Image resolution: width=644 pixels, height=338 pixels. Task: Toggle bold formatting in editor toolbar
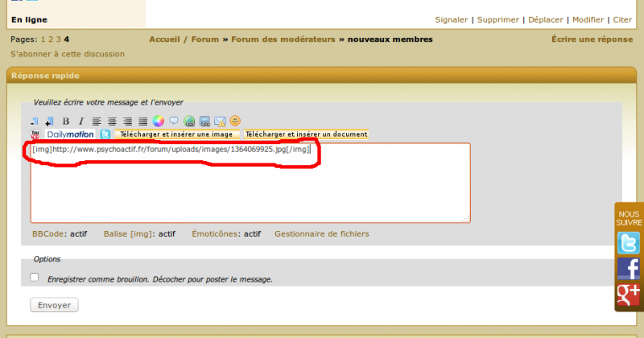point(66,122)
